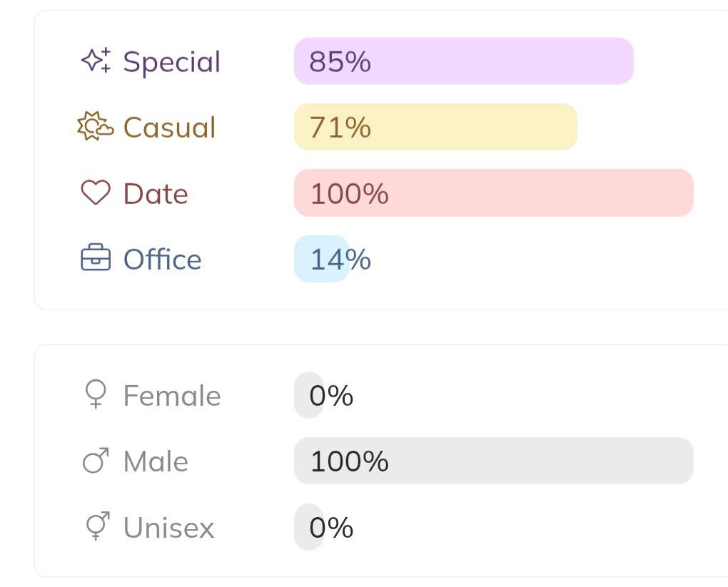Click the gray 100% Male bar
Image resolution: width=728 pixels, height=587 pixels.
coord(493,461)
